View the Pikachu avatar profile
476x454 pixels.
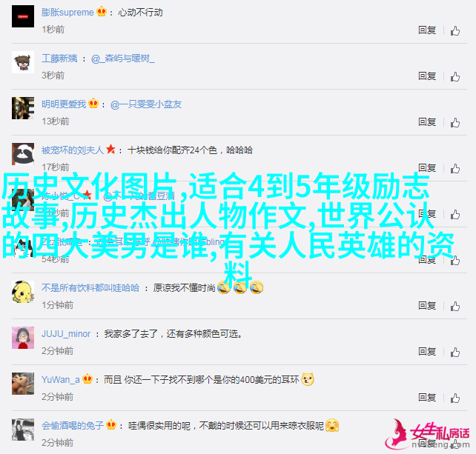pyautogui.click(x=23, y=292)
